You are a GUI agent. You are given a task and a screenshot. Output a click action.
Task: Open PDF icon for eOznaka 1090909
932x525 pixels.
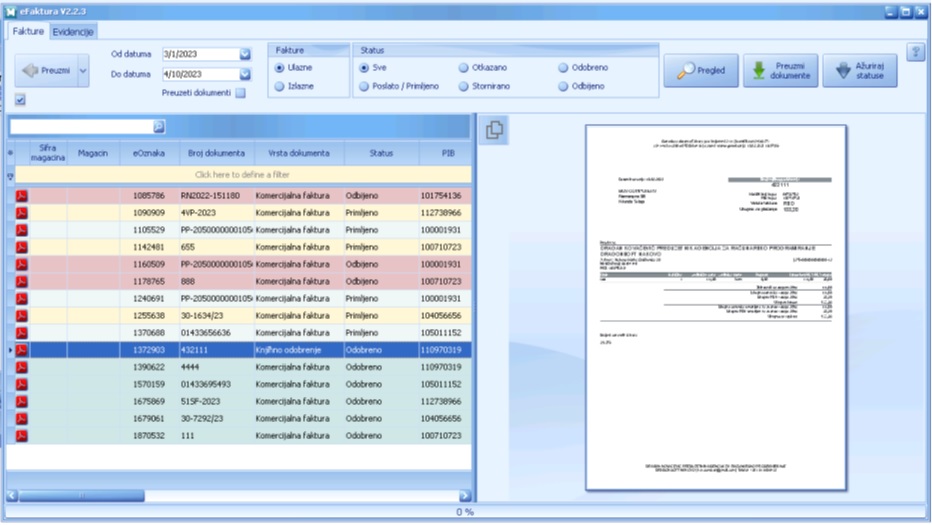(x=22, y=213)
